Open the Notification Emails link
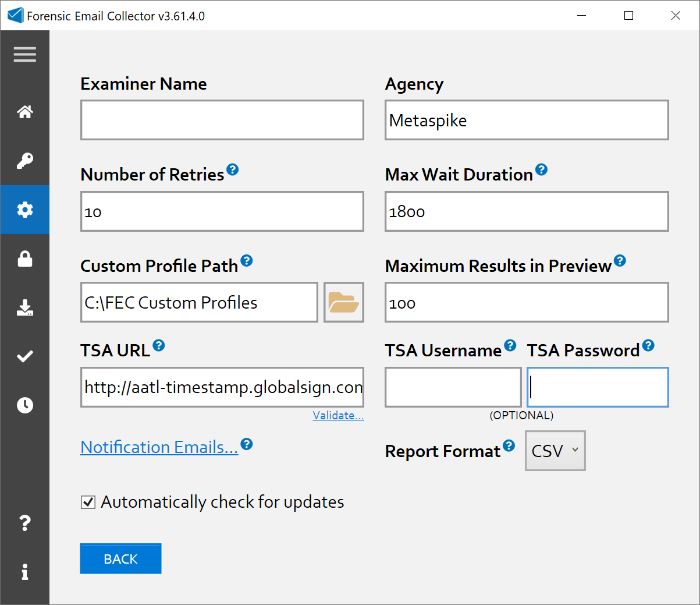Screen dimensions: 700x605 159,447
